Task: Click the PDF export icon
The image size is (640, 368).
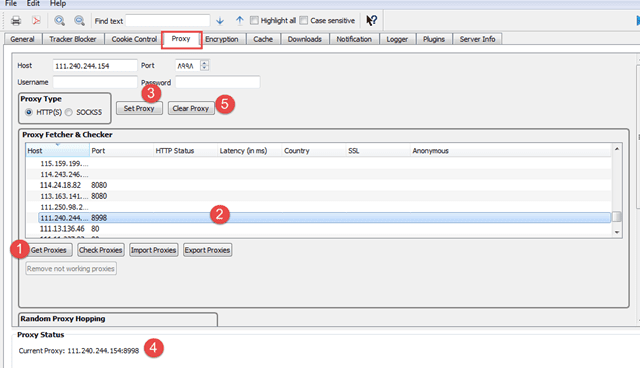Action: (x=36, y=20)
